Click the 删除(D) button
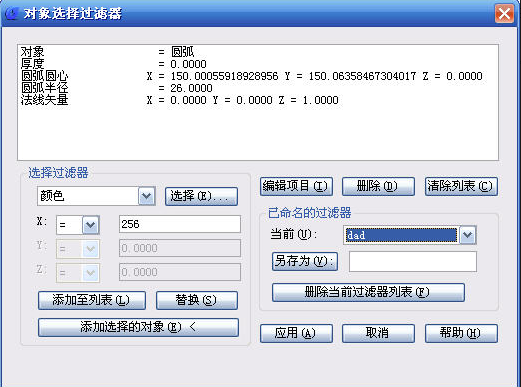Image resolution: width=521 pixels, height=387 pixels. [x=378, y=186]
